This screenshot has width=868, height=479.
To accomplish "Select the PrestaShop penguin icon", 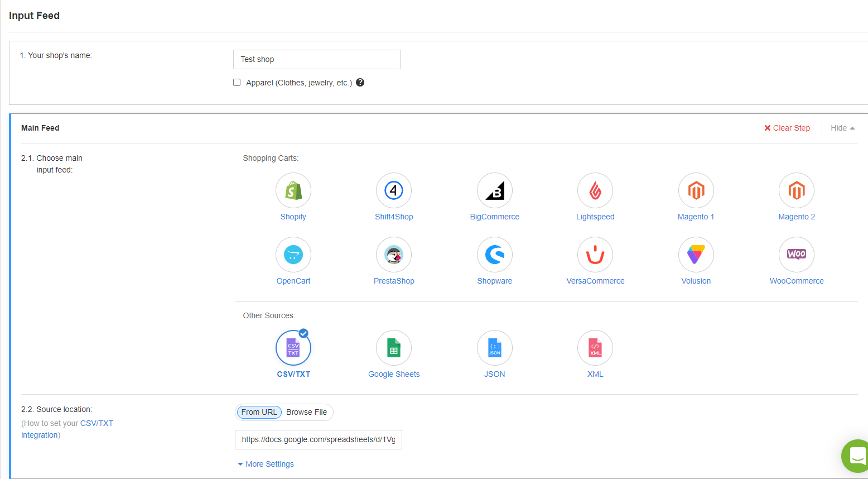I will point(394,255).
